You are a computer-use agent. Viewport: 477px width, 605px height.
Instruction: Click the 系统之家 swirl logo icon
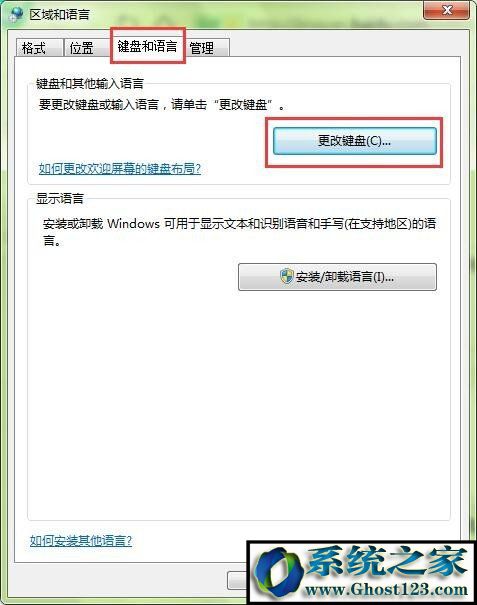click(279, 573)
